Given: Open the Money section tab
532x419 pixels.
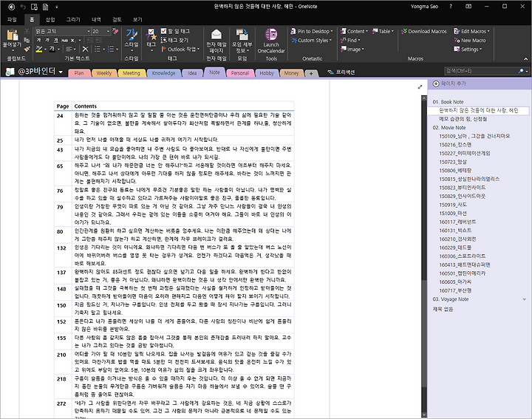Looking at the screenshot, I should (x=291, y=73).
